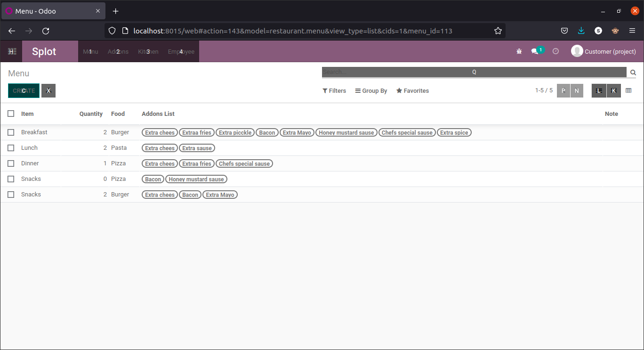Image resolution: width=644 pixels, height=350 pixels.
Task: Open the Lunch record
Action: (x=29, y=147)
